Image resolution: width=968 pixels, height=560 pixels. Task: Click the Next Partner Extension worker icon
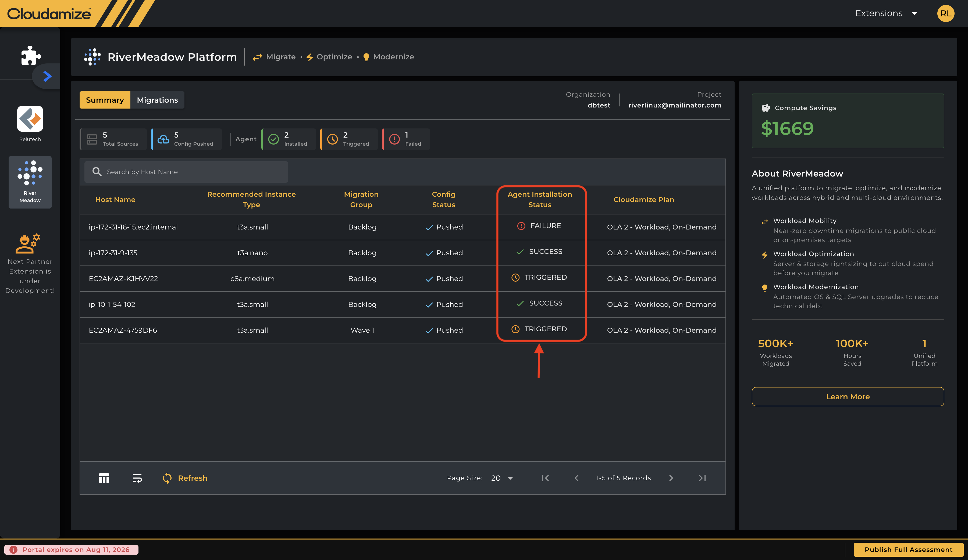point(28,243)
